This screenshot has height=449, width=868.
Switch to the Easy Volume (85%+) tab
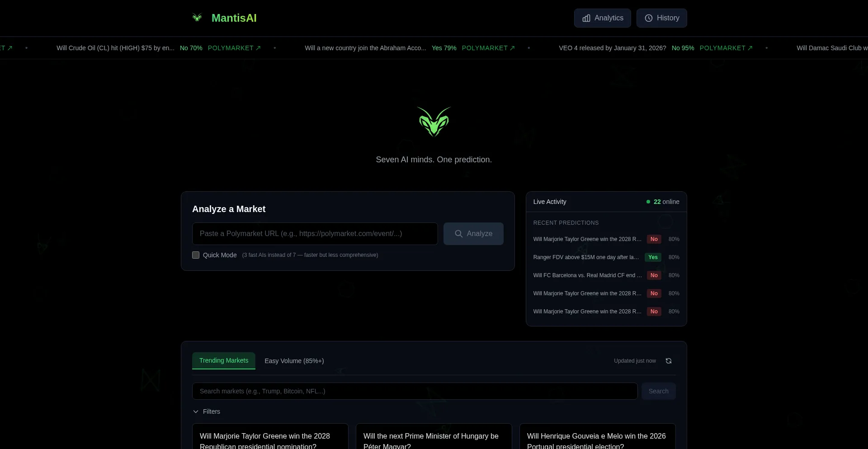pos(294,361)
